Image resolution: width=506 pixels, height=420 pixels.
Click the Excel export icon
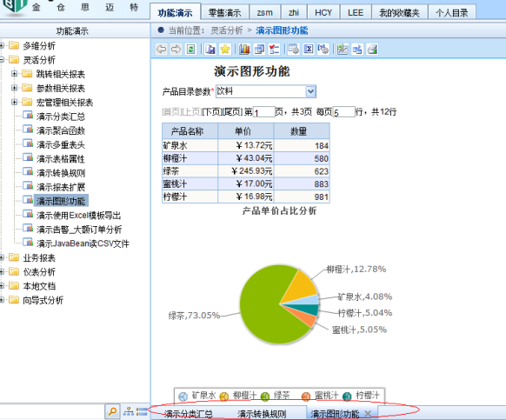(343, 50)
